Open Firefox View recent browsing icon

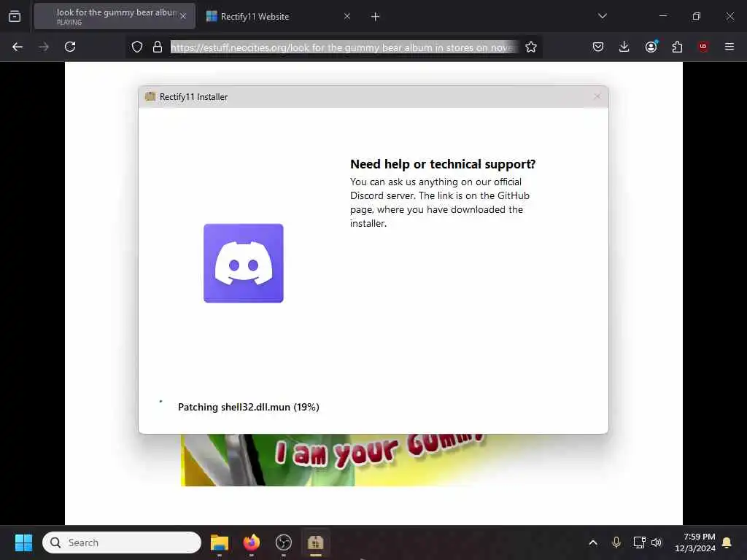pos(15,16)
